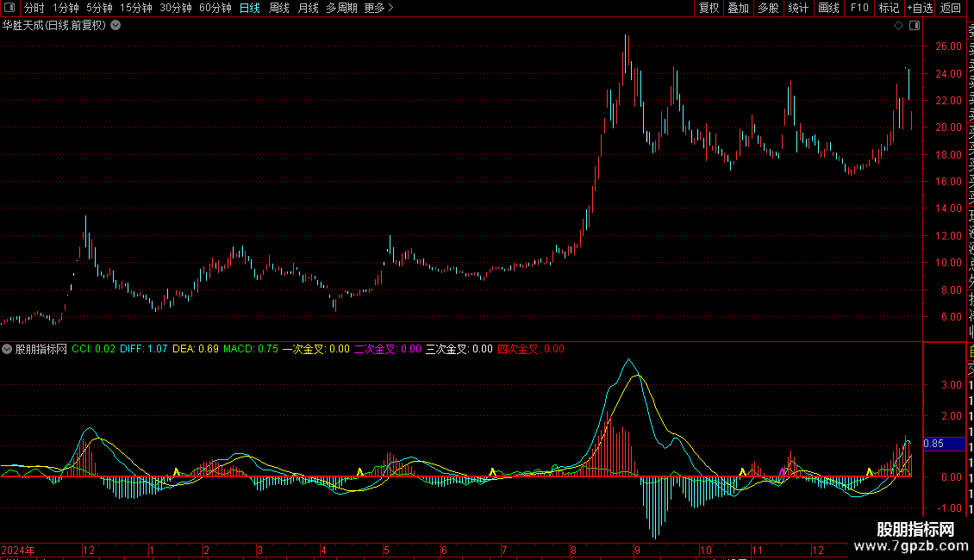Click the month 5 marker on the date axis
Image resolution: width=974 pixels, height=560 pixels.
pyautogui.click(x=386, y=550)
